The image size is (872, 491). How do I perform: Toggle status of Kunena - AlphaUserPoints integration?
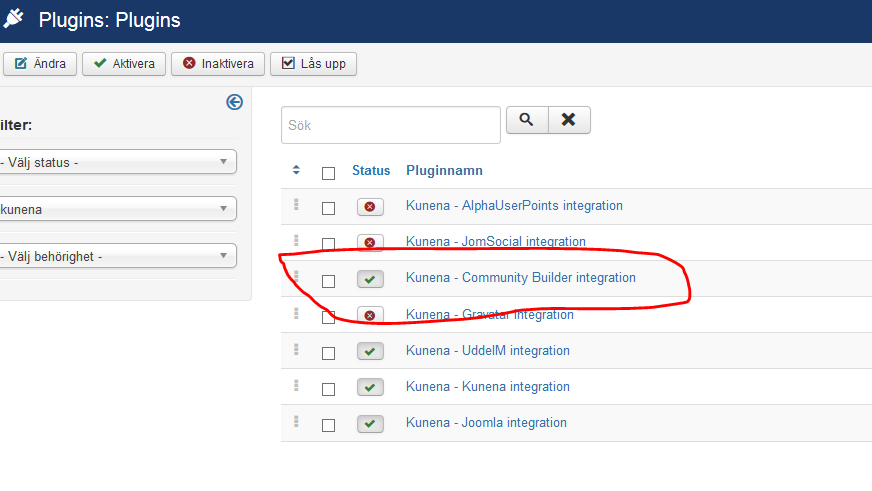pyautogui.click(x=370, y=207)
